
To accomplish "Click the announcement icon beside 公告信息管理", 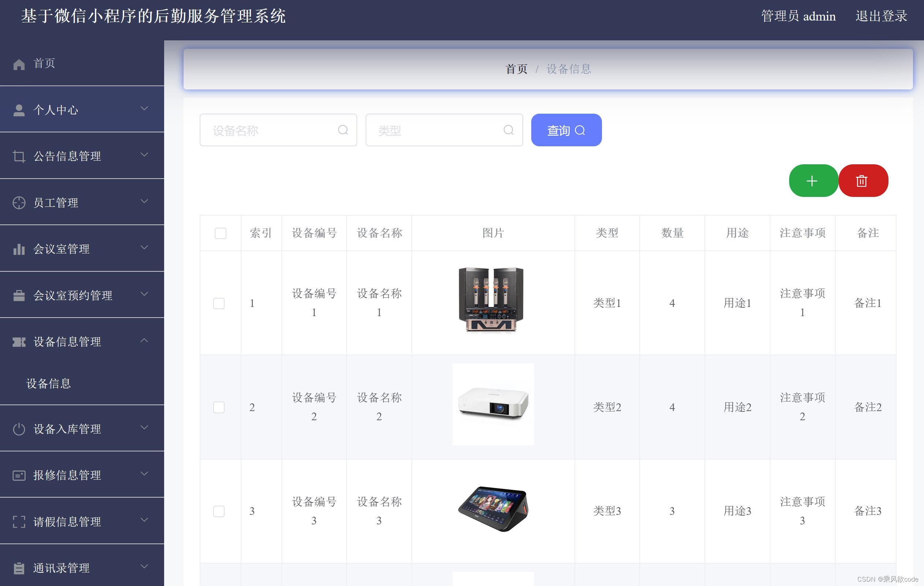I will [x=19, y=155].
